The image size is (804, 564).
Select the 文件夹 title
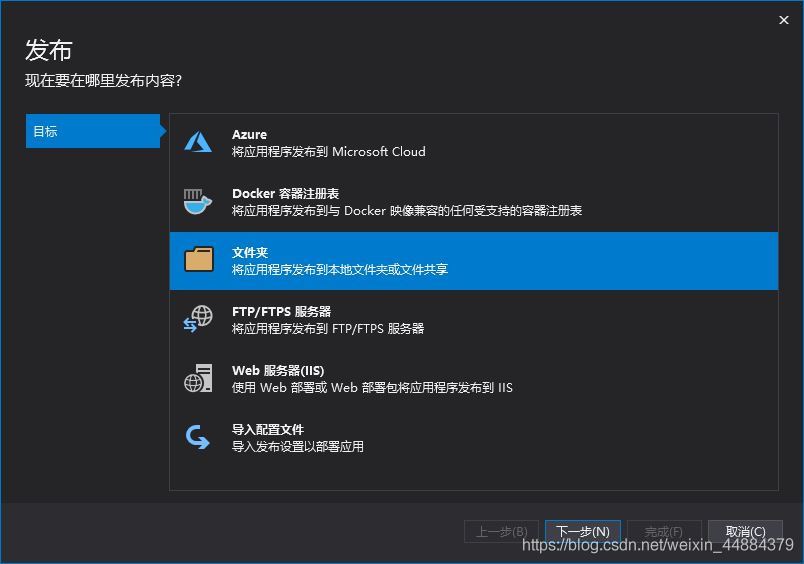coord(250,252)
